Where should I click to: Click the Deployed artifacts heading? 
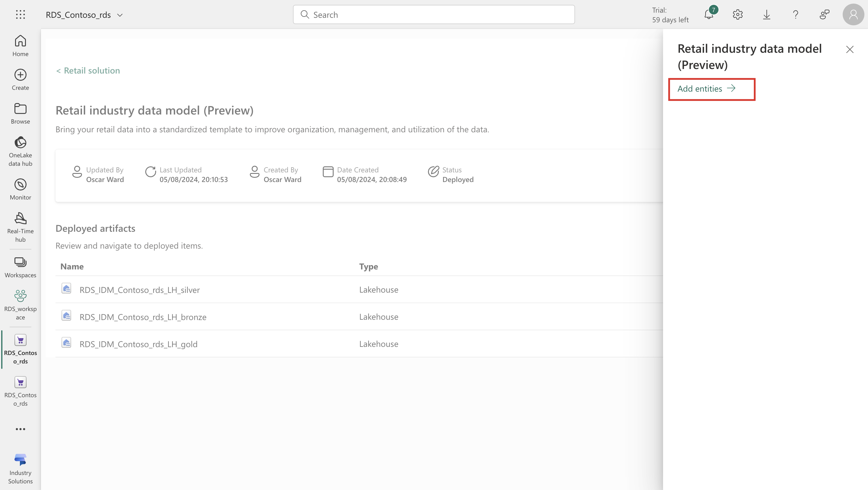pyautogui.click(x=95, y=228)
